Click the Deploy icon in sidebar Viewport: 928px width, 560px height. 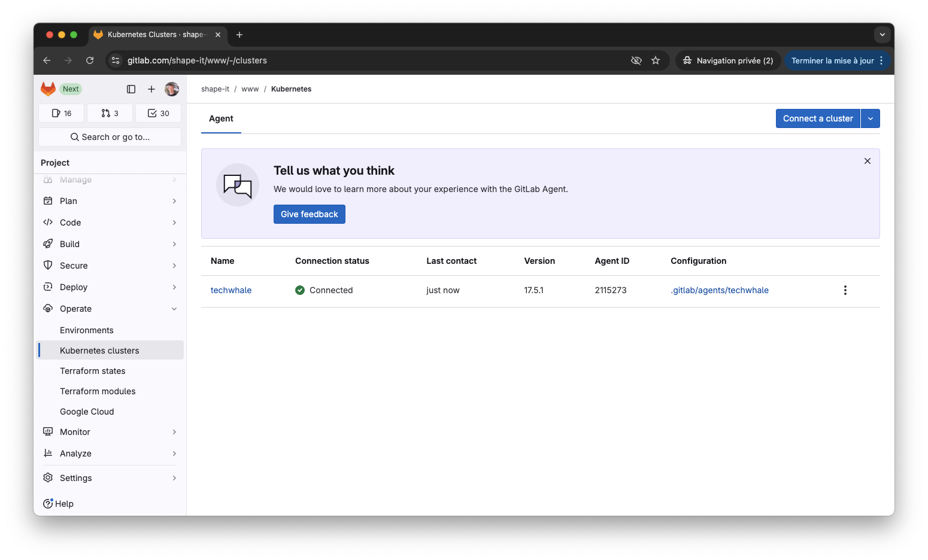(x=48, y=287)
